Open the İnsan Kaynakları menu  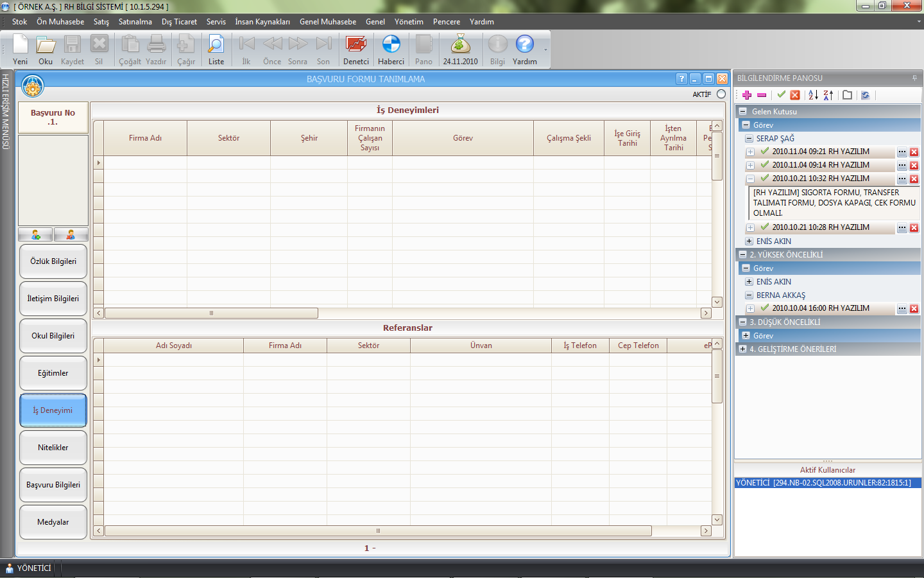[x=262, y=22]
